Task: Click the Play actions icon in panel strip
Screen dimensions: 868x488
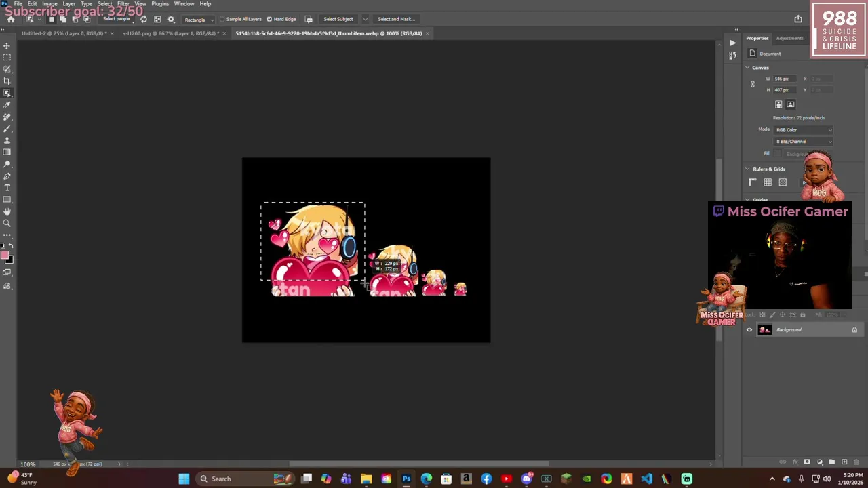Action: coord(732,43)
